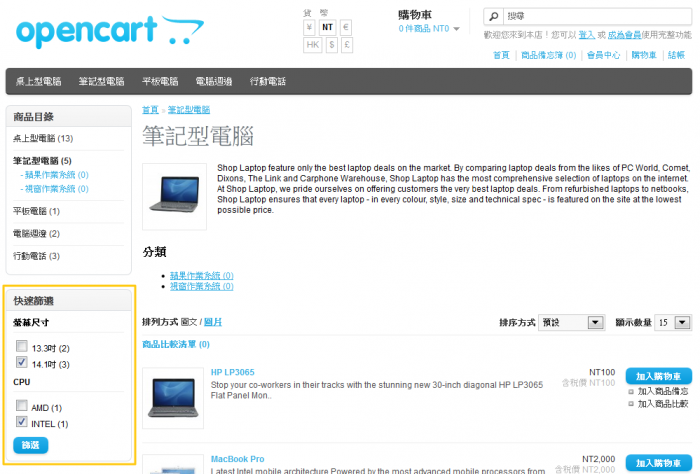700x474 pixels.
Task: Open the 排序方式 sort dropdown
Action: click(572, 323)
